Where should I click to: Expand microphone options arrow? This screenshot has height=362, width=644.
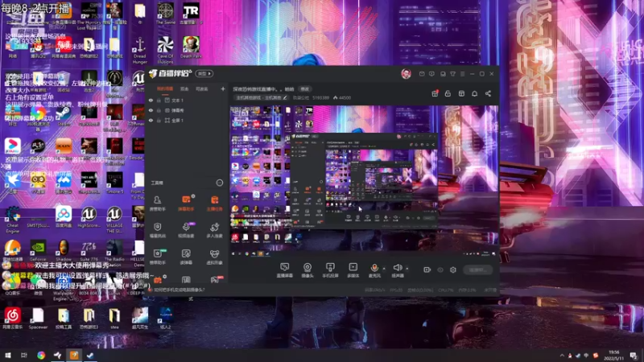point(384,269)
